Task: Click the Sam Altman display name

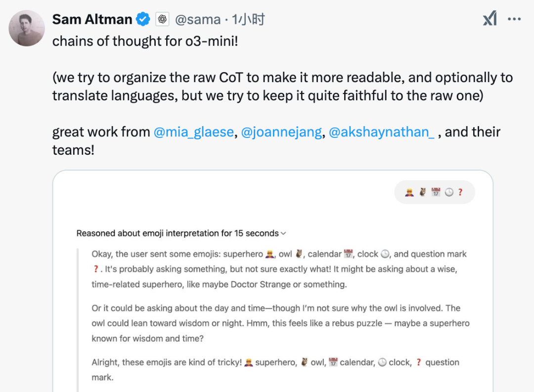Action: (x=92, y=19)
